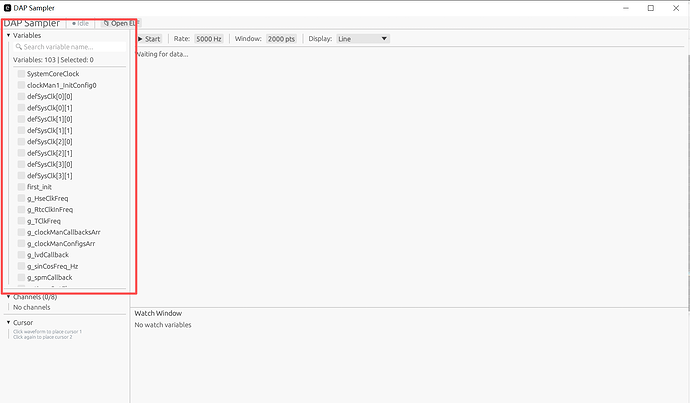The height and width of the screenshot is (403, 690).
Task: Click the 'Click waveform to place cursor 1' hint
Action: pos(48,332)
